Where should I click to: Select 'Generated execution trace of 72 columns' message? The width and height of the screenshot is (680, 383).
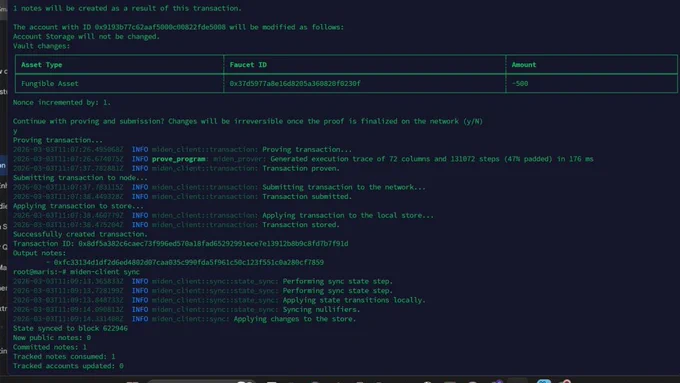pyautogui.click(x=432, y=159)
